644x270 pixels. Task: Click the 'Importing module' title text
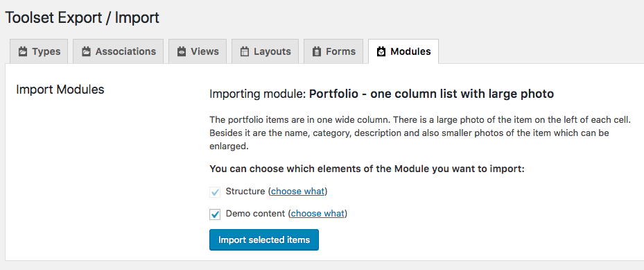pos(381,94)
